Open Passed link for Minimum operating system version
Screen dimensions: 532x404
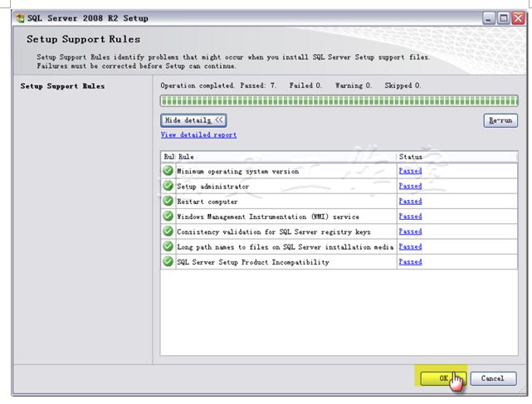click(410, 171)
